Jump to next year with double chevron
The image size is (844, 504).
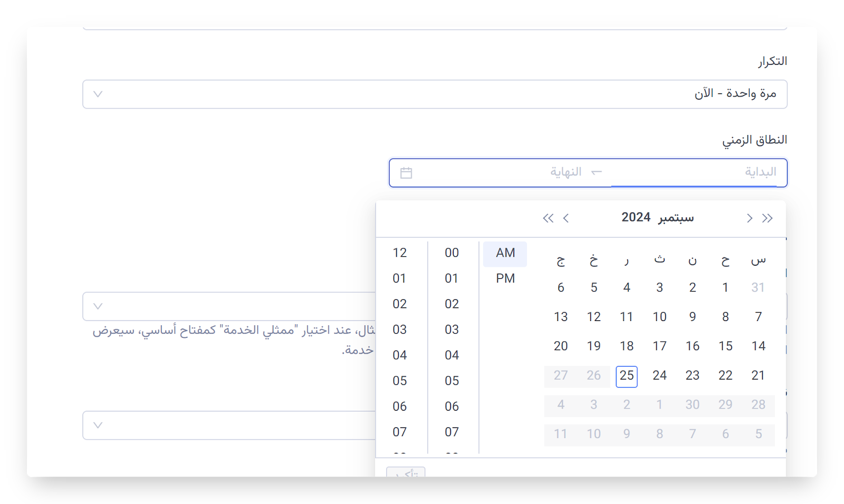(x=549, y=218)
